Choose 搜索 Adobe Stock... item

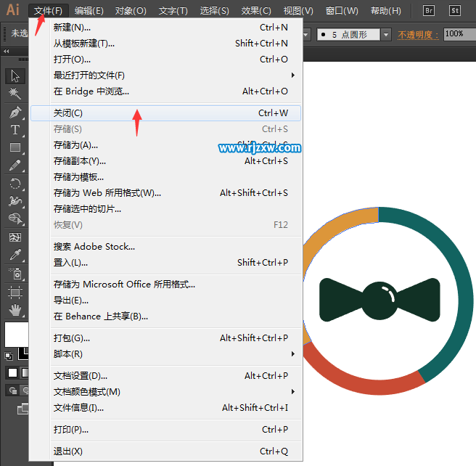165,247
